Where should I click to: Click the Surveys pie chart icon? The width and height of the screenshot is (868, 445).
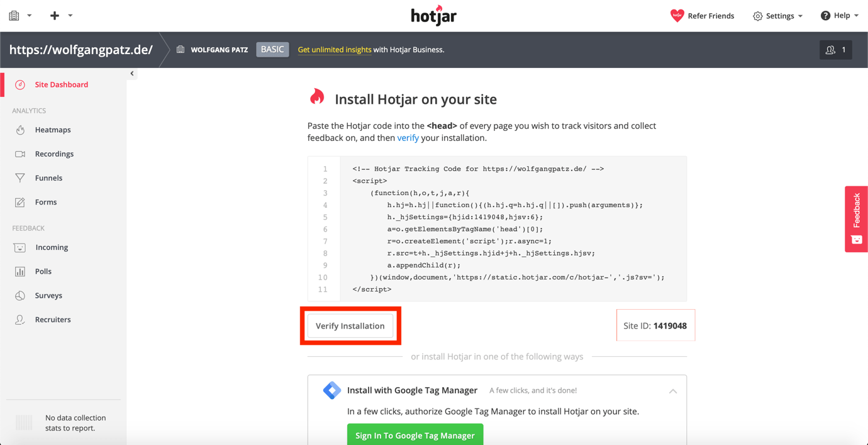[20, 295]
